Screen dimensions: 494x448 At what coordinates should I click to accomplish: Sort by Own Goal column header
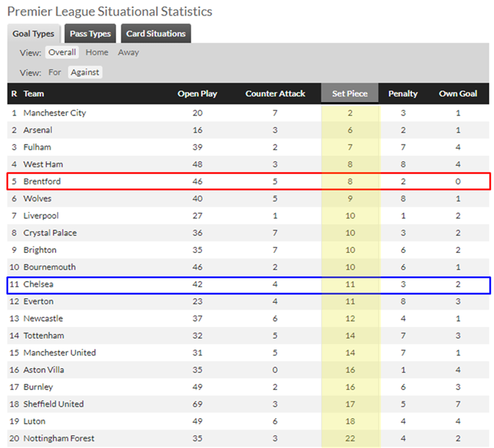click(x=458, y=94)
